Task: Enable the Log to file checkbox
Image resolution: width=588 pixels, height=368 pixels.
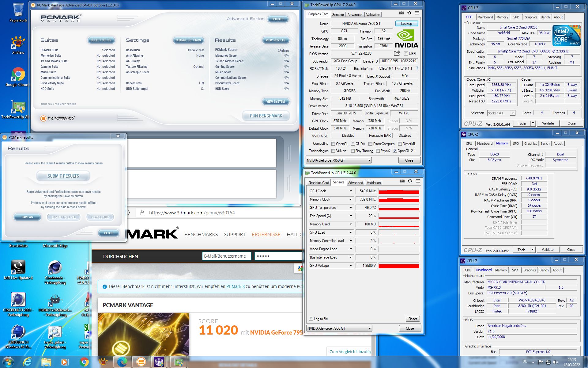Action: pyautogui.click(x=311, y=319)
